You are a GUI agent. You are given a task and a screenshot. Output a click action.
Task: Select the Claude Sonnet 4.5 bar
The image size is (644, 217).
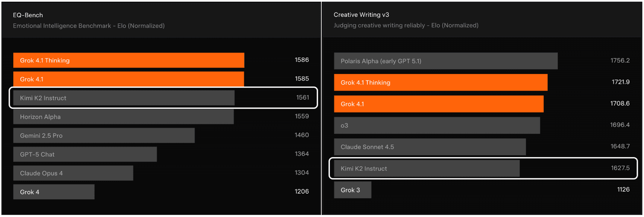[x=430, y=147]
